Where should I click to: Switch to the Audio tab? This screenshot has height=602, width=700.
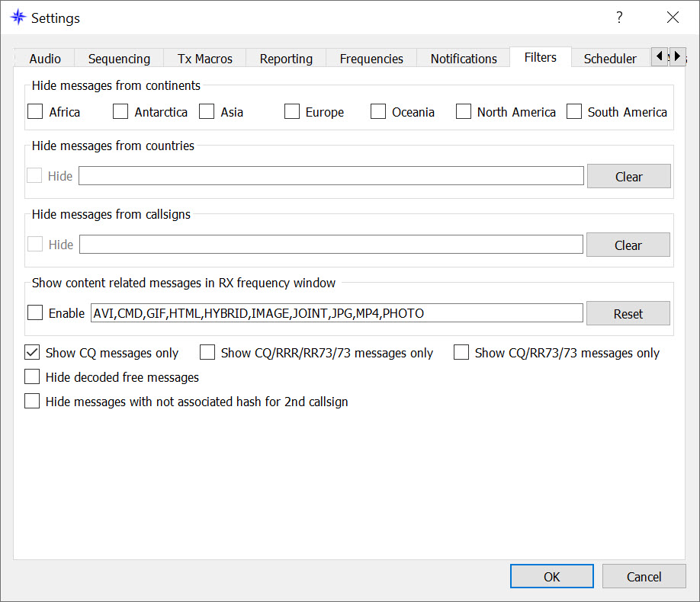tap(45, 59)
